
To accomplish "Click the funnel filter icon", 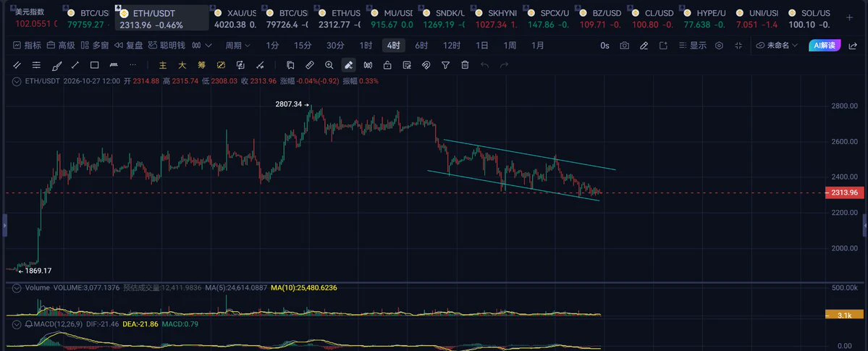I will (x=446, y=65).
